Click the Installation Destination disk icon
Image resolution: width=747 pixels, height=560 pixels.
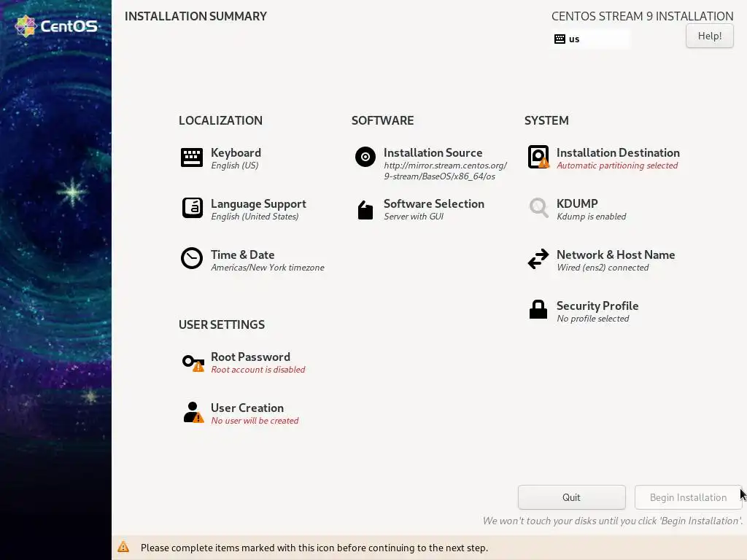538,157
